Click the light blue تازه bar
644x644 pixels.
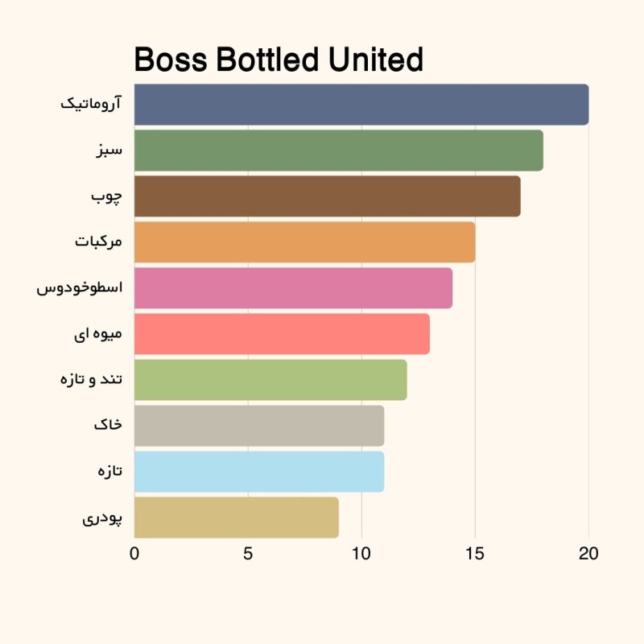click(x=259, y=472)
